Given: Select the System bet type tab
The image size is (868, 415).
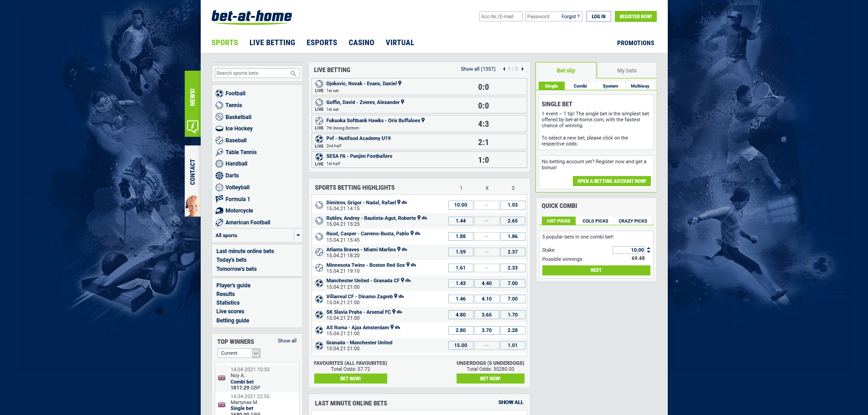Looking at the screenshot, I should tap(610, 86).
